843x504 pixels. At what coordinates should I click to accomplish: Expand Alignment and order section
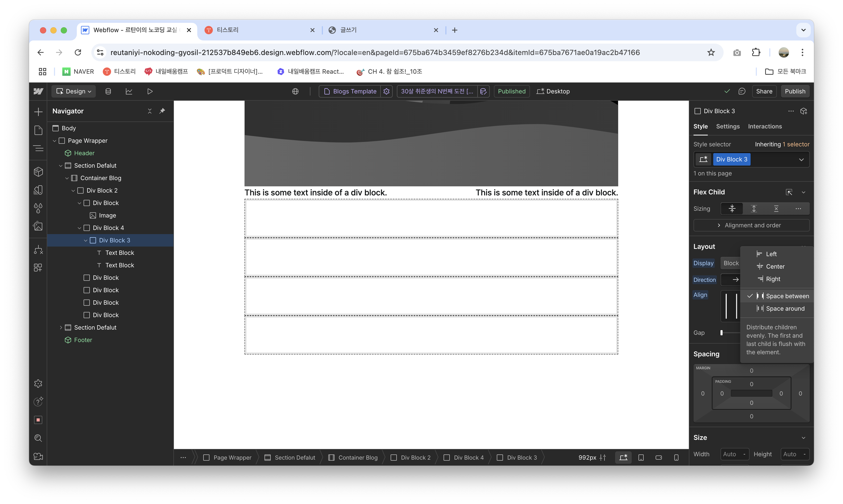click(751, 225)
